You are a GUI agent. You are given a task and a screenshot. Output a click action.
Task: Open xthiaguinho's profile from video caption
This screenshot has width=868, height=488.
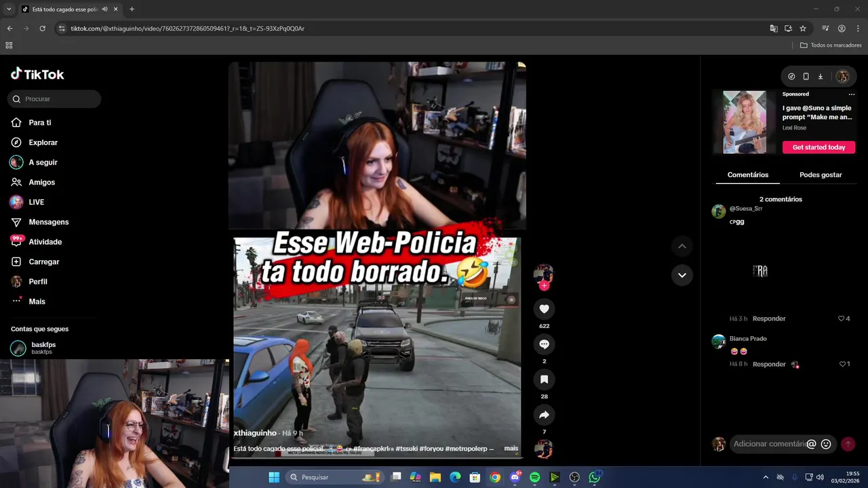point(255,432)
